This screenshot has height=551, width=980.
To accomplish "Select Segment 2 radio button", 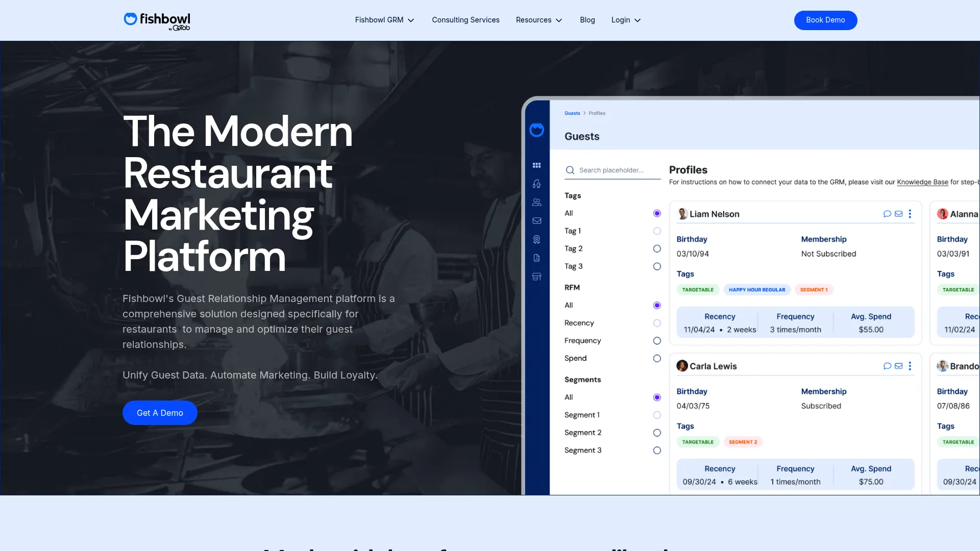I will [657, 433].
